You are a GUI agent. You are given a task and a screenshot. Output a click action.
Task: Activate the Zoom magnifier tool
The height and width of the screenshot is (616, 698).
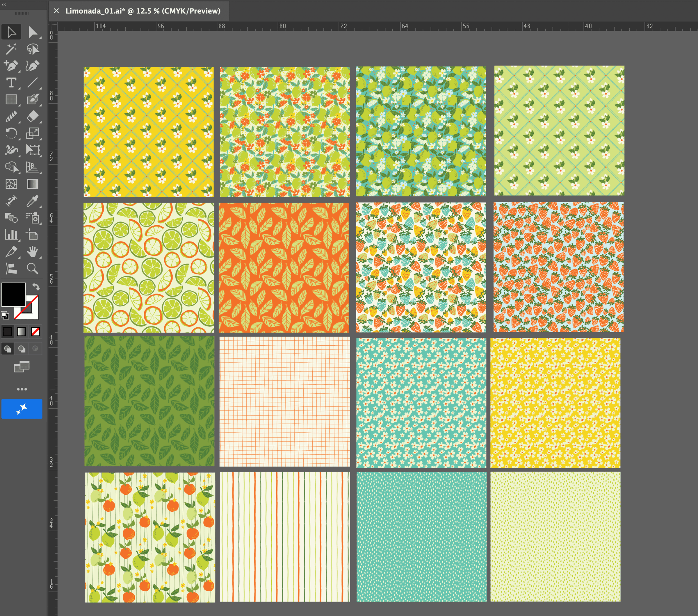point(33,269)
